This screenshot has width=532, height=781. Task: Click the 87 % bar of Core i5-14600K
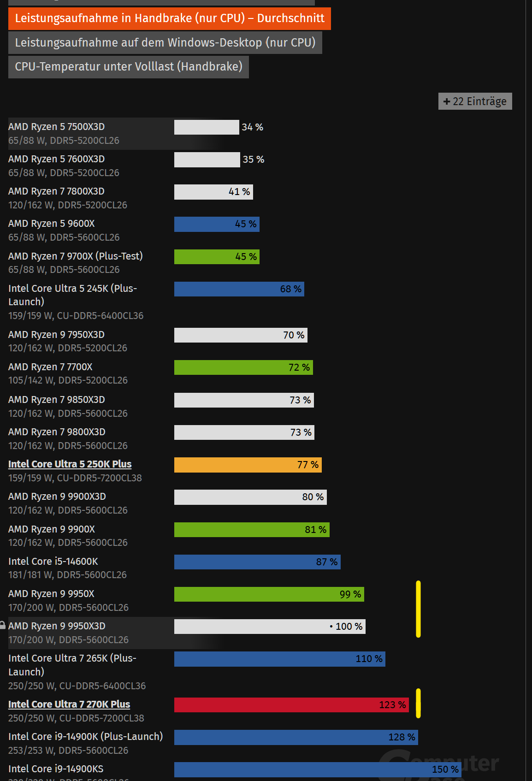[257, 562]
